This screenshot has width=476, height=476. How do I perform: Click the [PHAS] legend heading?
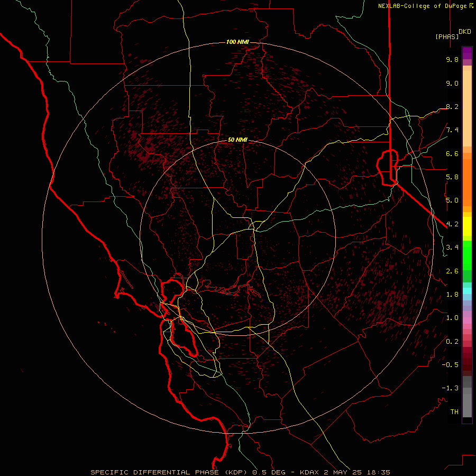coord(447,36)
